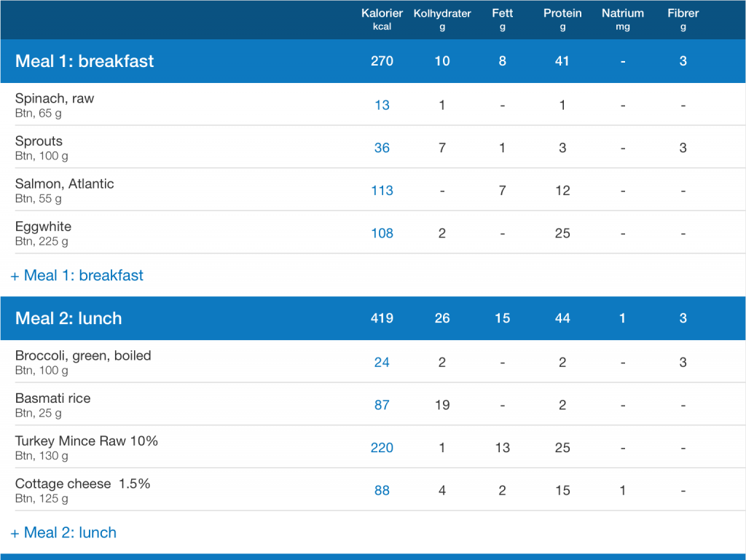Viewport: 746px width, 560px height.
Task: Select the Basmati rice row
Action: [x=53, y=405]
